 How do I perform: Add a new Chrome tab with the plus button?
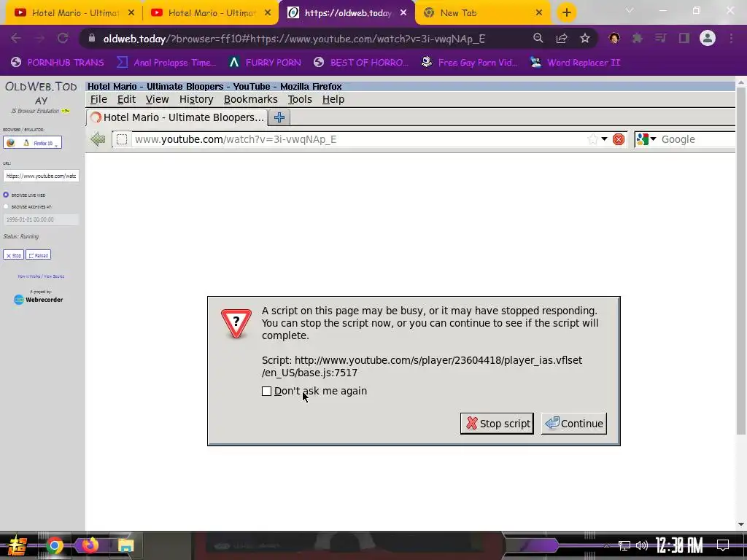(x=566, y=13)
